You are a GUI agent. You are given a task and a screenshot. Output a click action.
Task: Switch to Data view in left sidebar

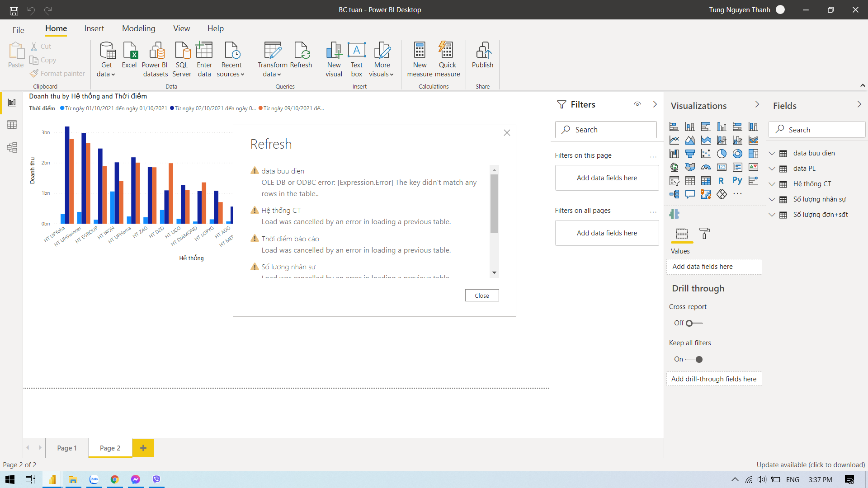12,125
